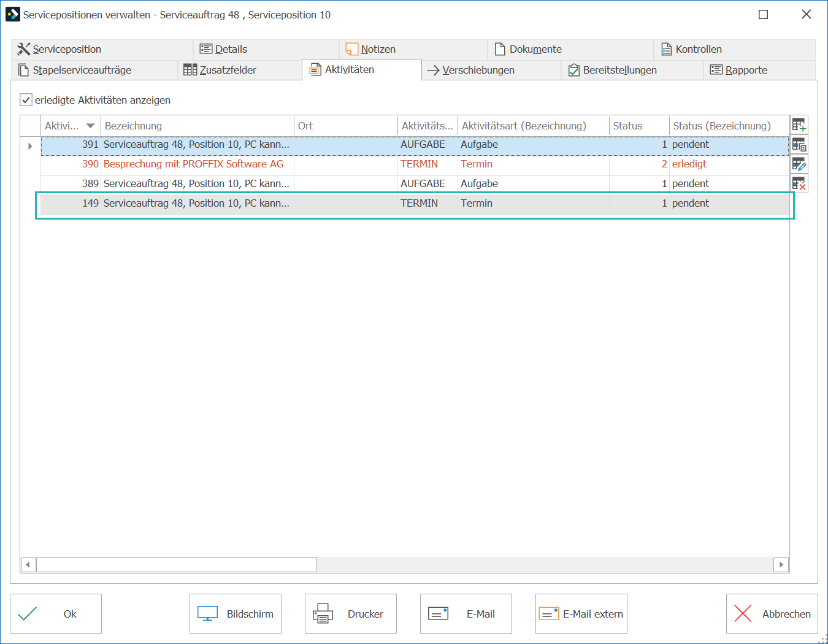Screen dimensions: 828x644
Task: Show the Dokumente tab
Action: coord(570,49)
